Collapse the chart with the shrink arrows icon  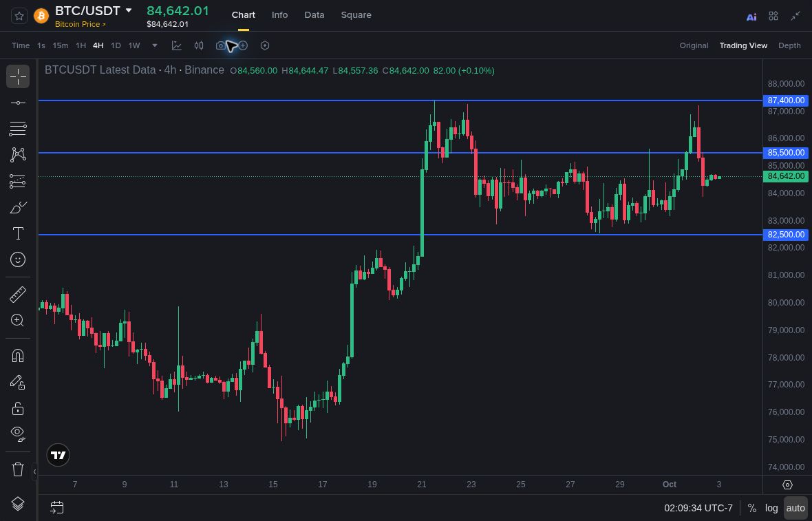coord(795,16)
